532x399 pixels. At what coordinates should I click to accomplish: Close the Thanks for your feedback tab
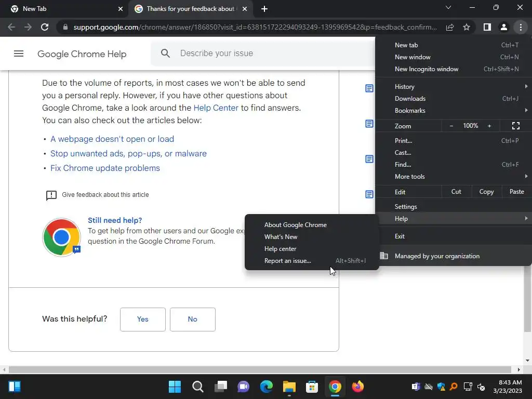(245, 9)
